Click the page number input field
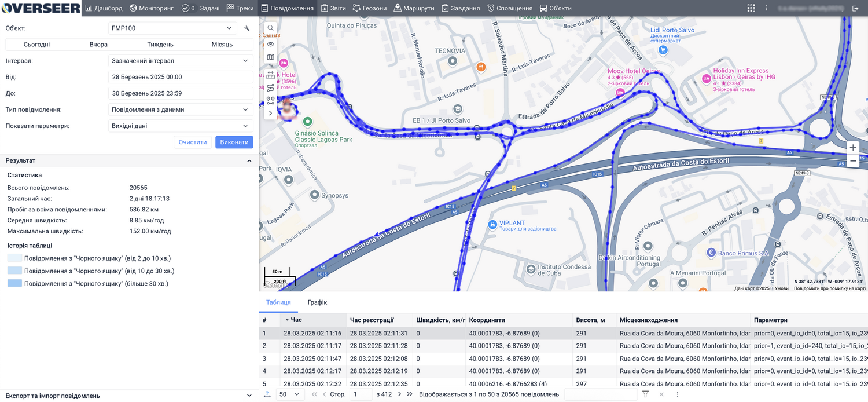This screenshot has height=402, width=868. 361,394
